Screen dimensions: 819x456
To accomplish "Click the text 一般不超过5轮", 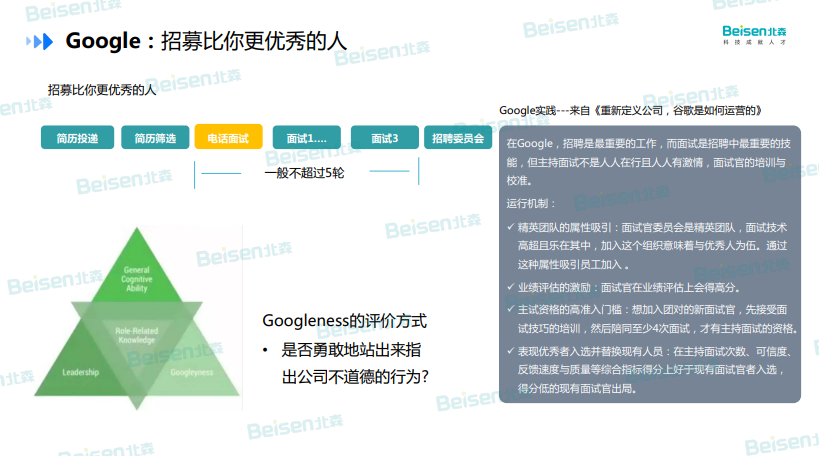I will coord(305,173).
